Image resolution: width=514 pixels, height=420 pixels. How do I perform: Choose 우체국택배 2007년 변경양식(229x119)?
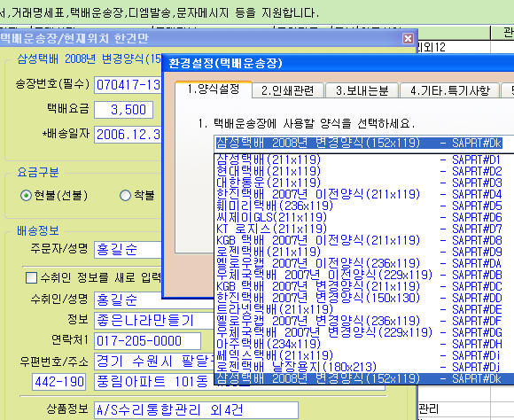(x=364, y=332)
